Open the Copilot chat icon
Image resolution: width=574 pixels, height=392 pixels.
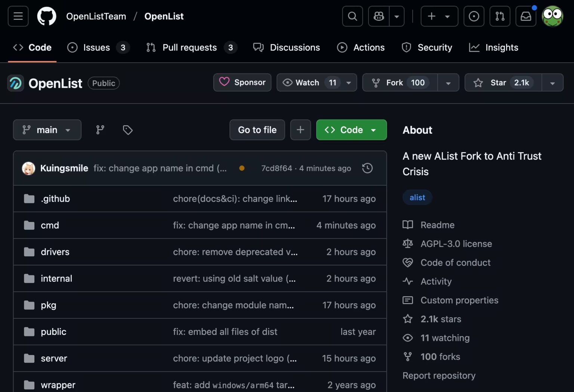(379, 16)
